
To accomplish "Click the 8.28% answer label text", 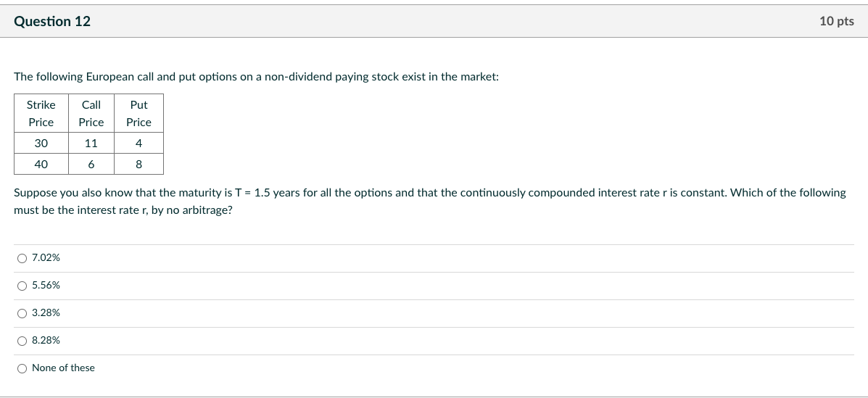I will (46, 341).
